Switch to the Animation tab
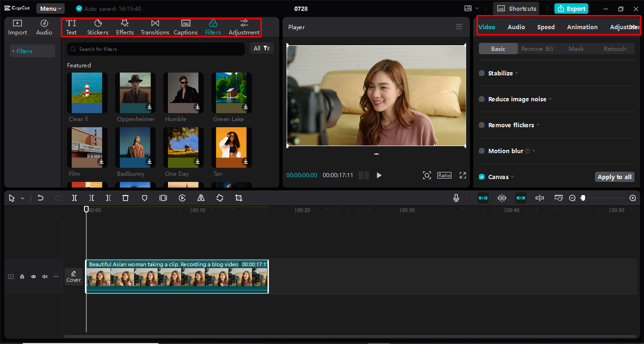The height and width of the screenshot is (344, 644). tap(582, 27)
